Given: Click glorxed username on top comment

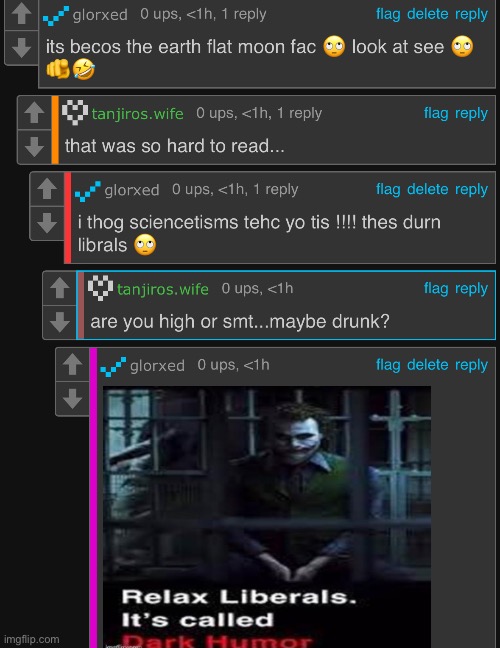Looking at the screenshot, I should pos(100,15).
